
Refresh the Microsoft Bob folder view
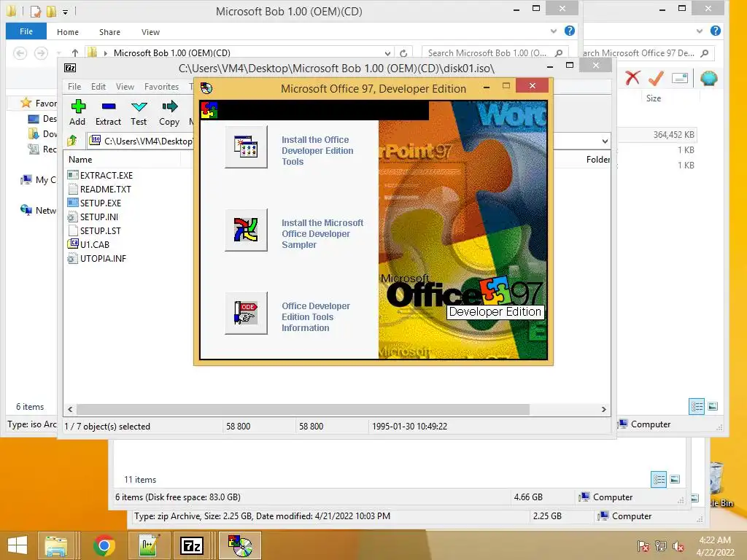403,52
